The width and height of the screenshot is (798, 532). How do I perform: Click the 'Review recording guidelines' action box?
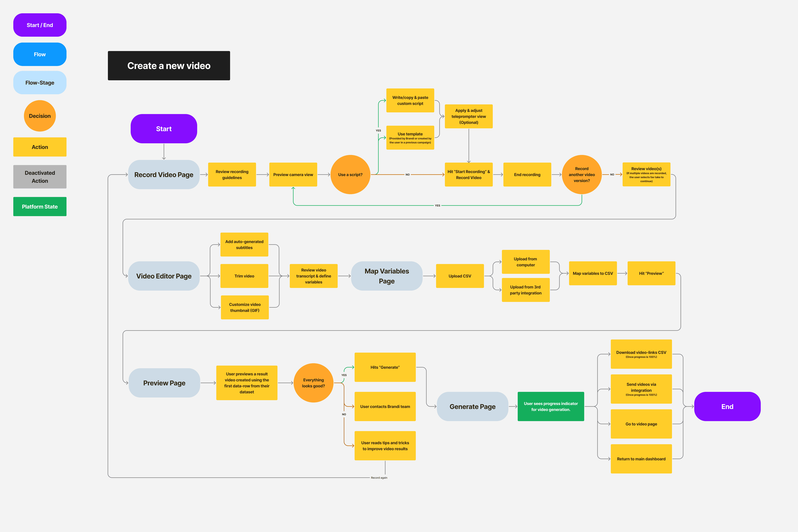click(232, 174)
